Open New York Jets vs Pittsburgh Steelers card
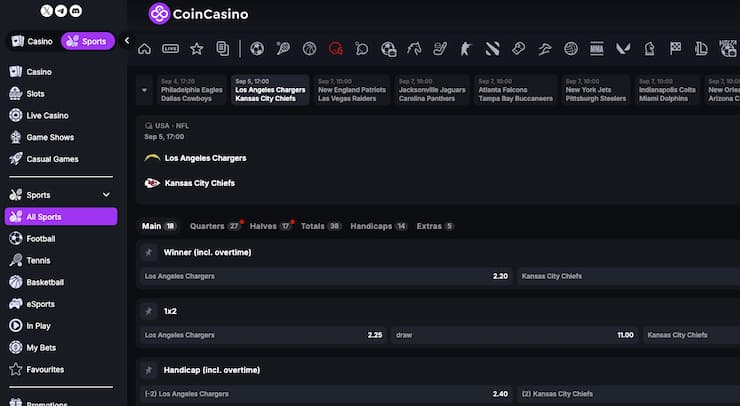 596,90
